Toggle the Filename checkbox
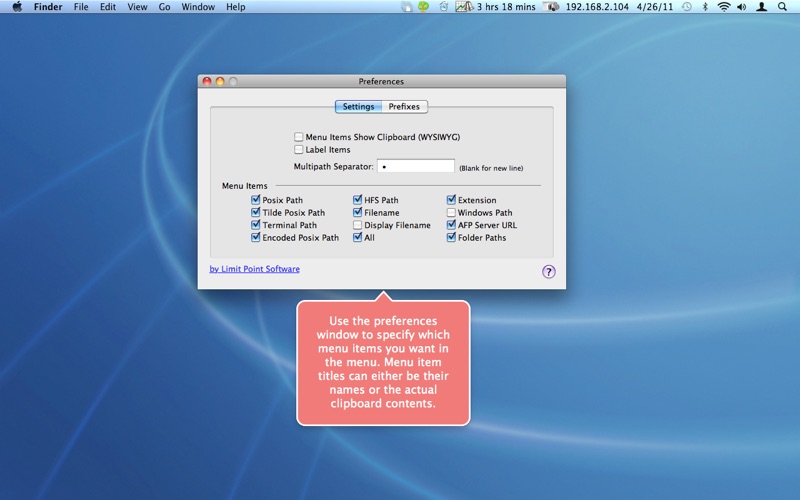800x500 pixels. click(358, 212)
